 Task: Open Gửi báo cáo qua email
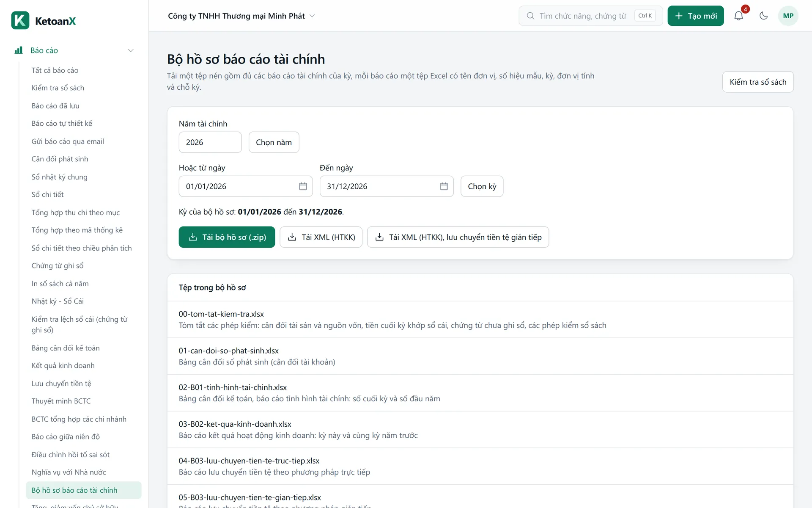coord(84,141)
